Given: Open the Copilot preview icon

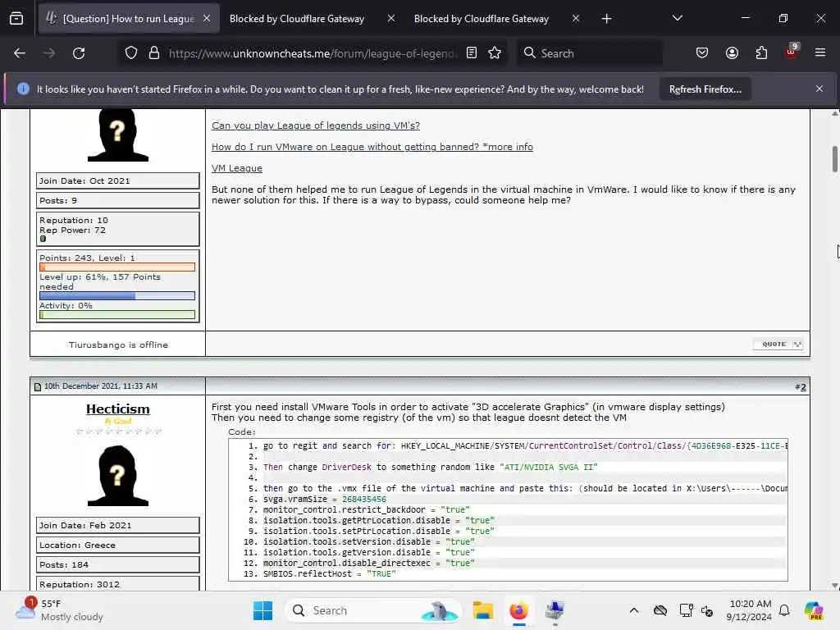Looking at the screenshot, I should [814, 610].
